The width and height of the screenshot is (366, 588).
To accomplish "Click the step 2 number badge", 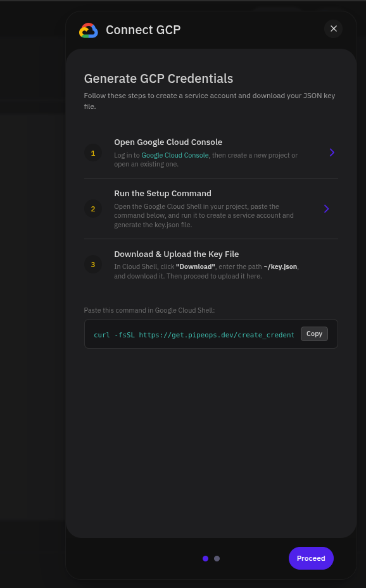I will [x=93, y=209].
